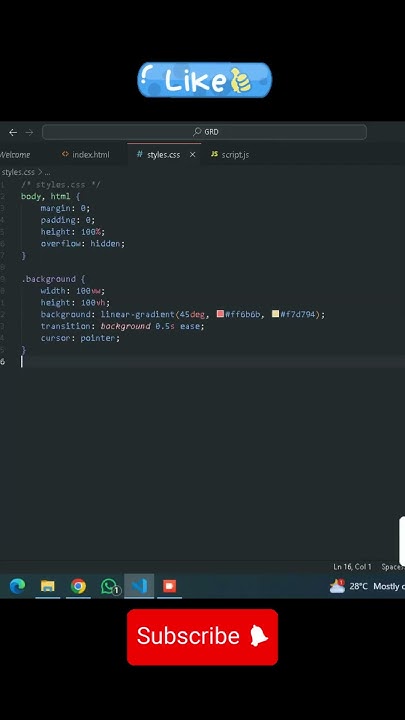Click the VS Code taskbar icon
Image resolution: width=405 pixels, height=720 pixels.
(139, 586)
